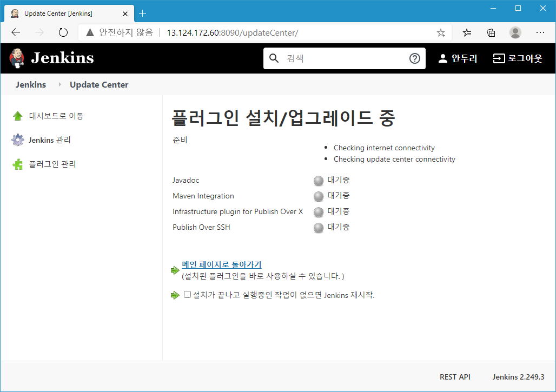Enable Jenkins restart after install checkbox
The height and width of the screenshot is (392, 556).
187,295
